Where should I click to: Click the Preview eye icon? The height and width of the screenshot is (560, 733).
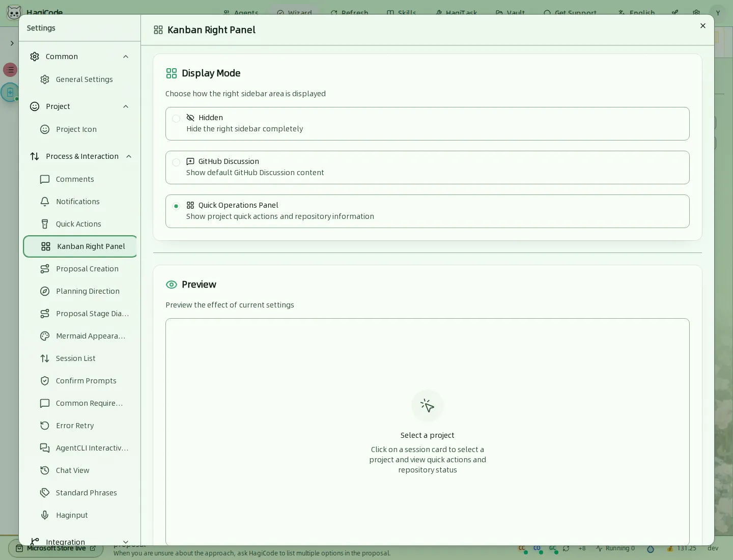point(172,285)
